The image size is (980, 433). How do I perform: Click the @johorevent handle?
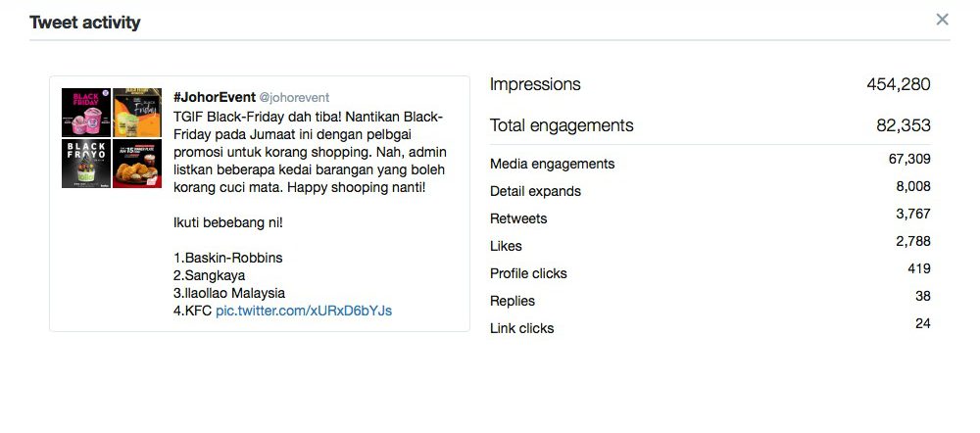(294, 98)
